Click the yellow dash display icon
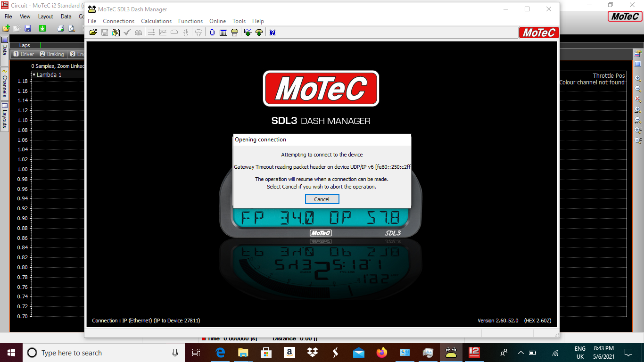Image resolution: width=644 pixels, height=362 pixels. click(x=234, y=33)
